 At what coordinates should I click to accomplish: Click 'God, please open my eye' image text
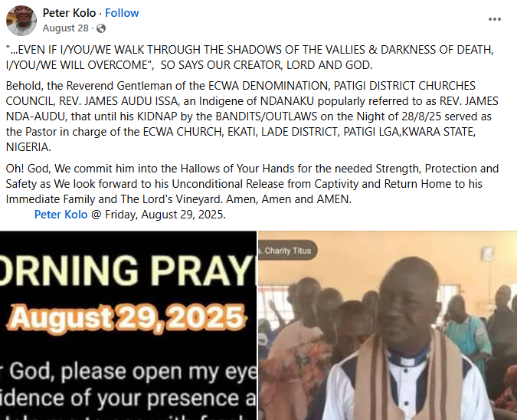tap(132, 372)
